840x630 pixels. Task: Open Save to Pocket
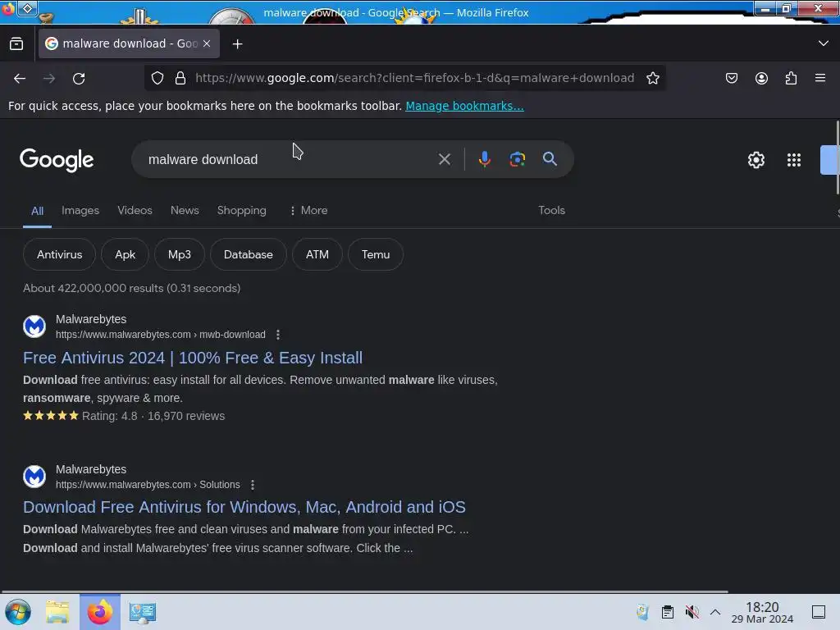[731, 78]
